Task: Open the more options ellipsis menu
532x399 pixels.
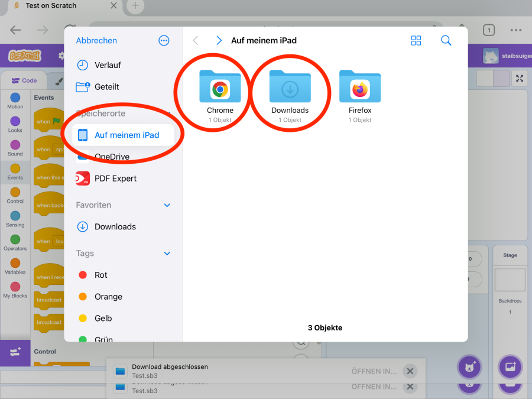Action: 164,41
